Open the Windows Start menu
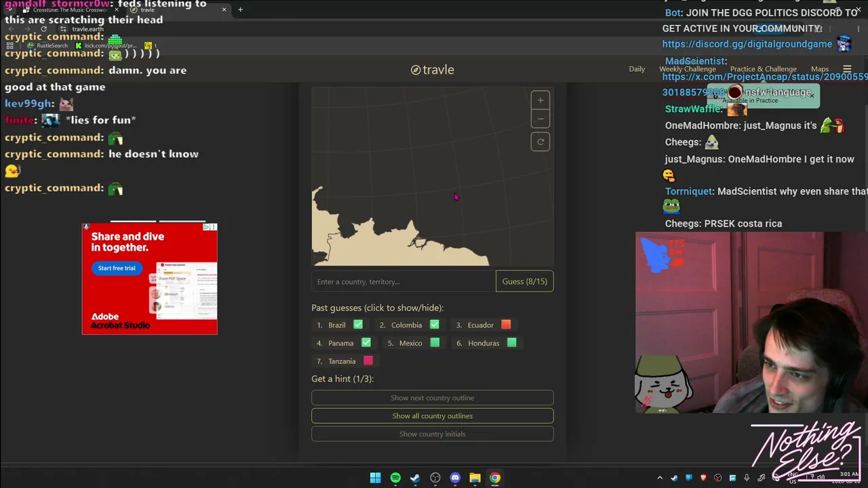This screenshot has height=488, width=868. [x=375, y=478]
